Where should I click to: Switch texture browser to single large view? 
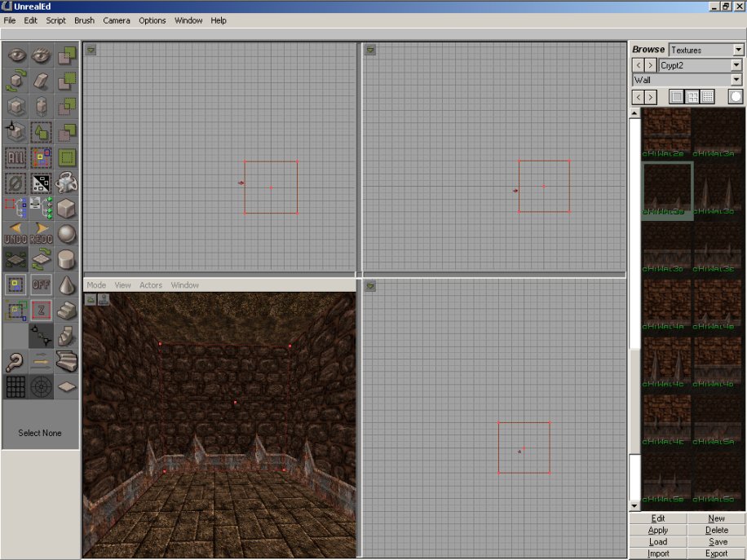point(676,97)
